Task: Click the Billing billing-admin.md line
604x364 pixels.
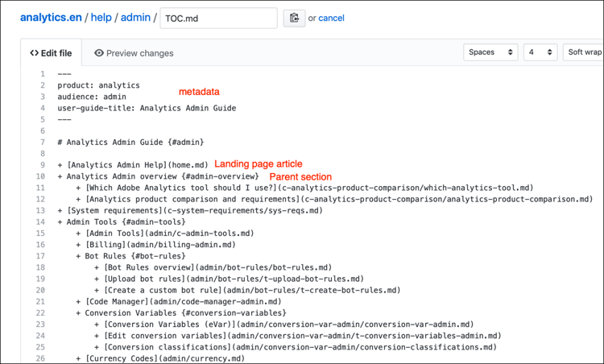Action: (x=155, y=245)
